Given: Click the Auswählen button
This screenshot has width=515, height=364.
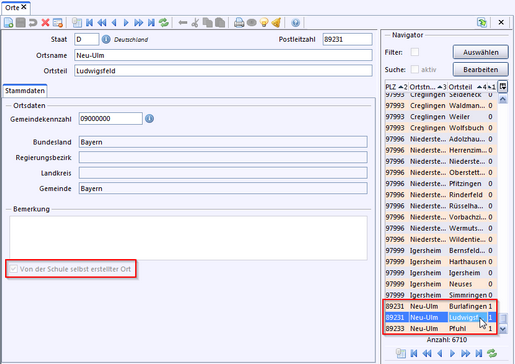Looking at the screenshot, I should click(x=481, y=52).
